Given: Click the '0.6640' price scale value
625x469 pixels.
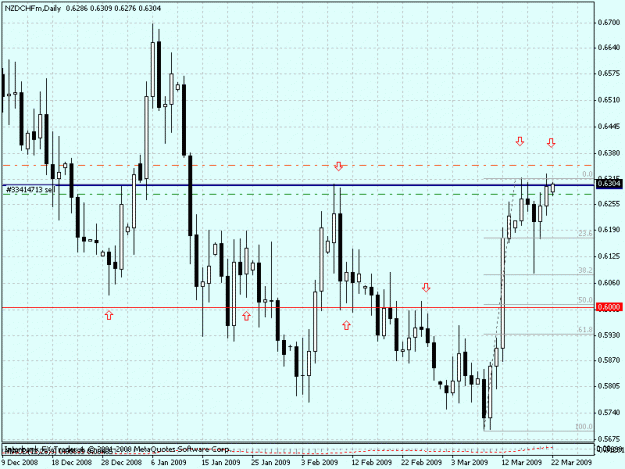Looking at the screenshot, I should [x=609, y=48].
